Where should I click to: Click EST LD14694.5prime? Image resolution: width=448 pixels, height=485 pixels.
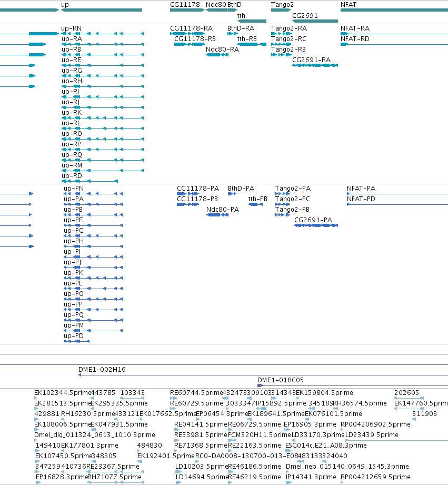pos(202,477)
